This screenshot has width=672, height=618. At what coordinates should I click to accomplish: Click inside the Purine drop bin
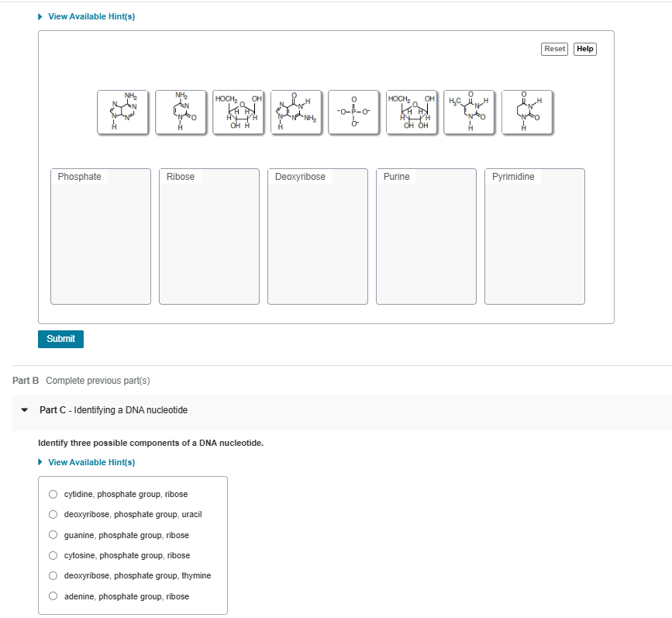coord(426,240)
